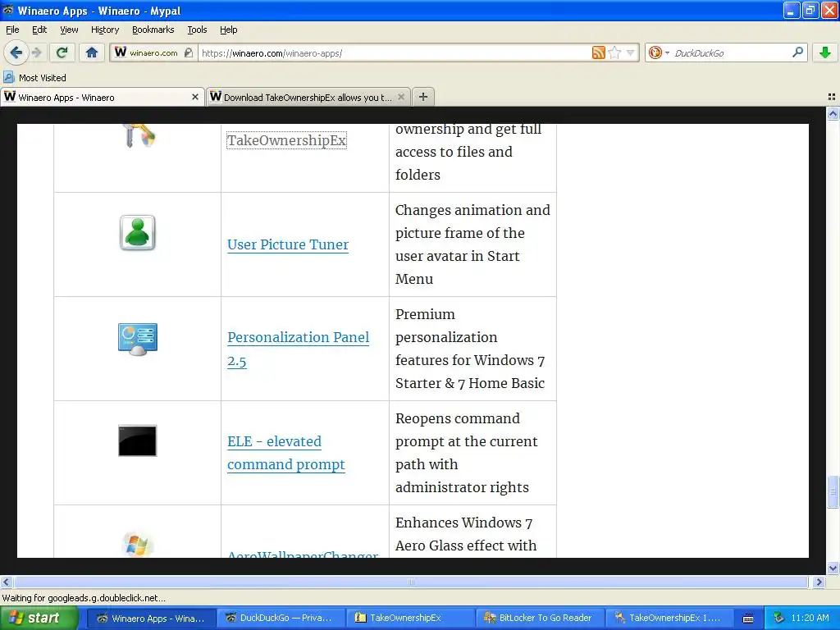Switch to Winaero Apps taskbar button
Screen dimensions: 840x630
(151, 619)
